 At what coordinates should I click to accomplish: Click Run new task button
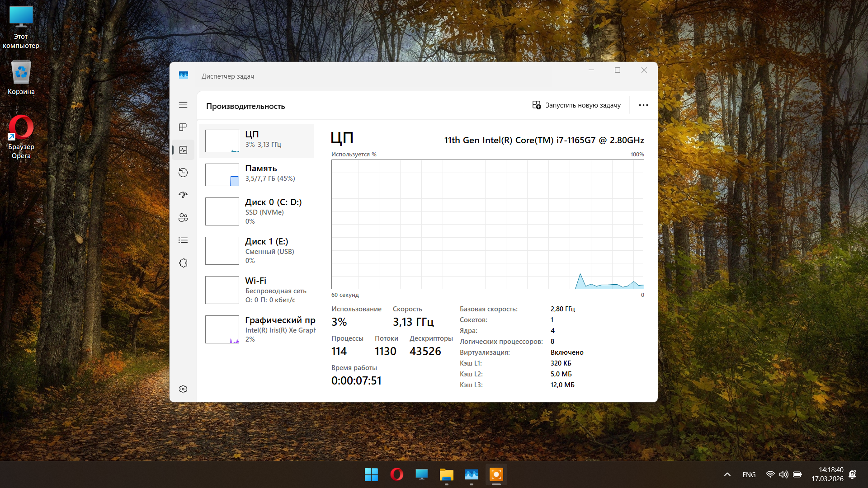(576, 105)
